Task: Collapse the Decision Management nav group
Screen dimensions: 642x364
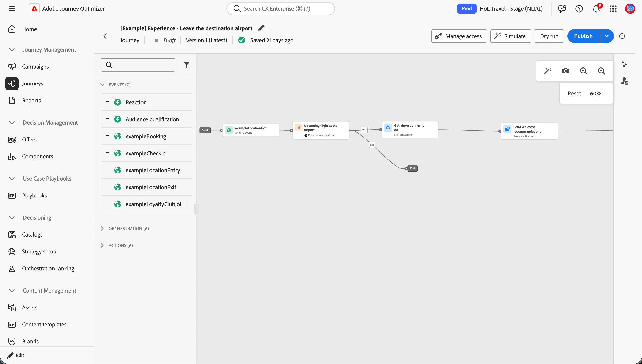Action: (12, 123)
